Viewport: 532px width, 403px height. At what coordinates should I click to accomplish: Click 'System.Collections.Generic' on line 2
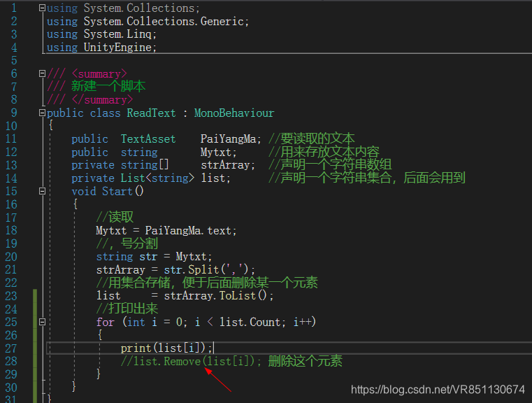pos(164,22)
